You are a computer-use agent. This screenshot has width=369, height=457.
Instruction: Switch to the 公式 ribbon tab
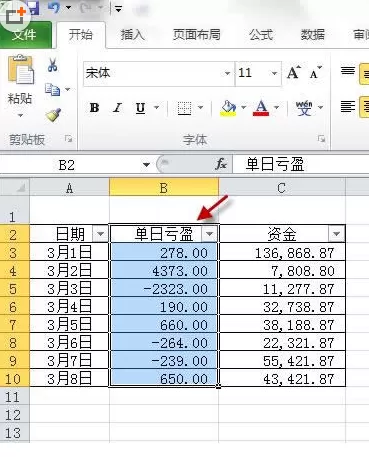(261, 35)
